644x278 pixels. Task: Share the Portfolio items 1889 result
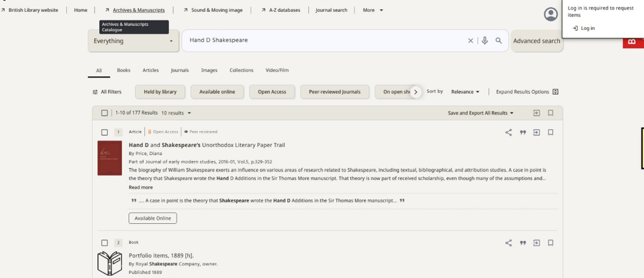(x=508, y=243)
